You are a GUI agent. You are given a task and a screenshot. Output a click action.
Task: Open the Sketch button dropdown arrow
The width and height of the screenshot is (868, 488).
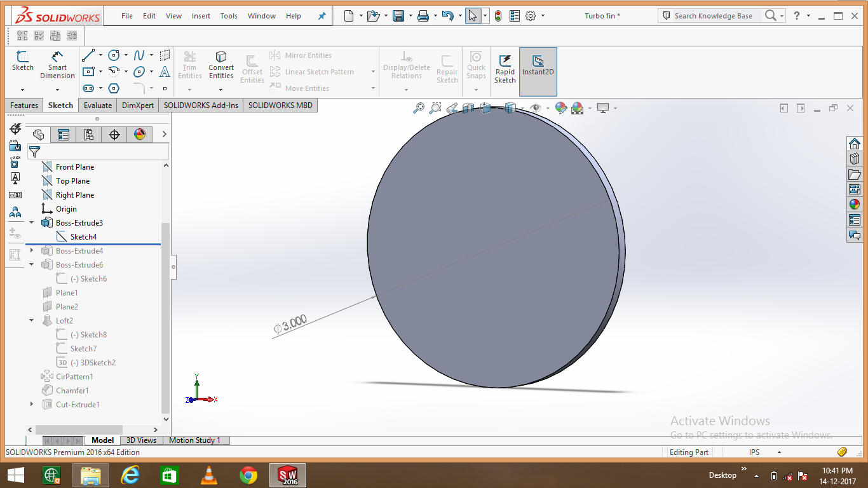22,90
